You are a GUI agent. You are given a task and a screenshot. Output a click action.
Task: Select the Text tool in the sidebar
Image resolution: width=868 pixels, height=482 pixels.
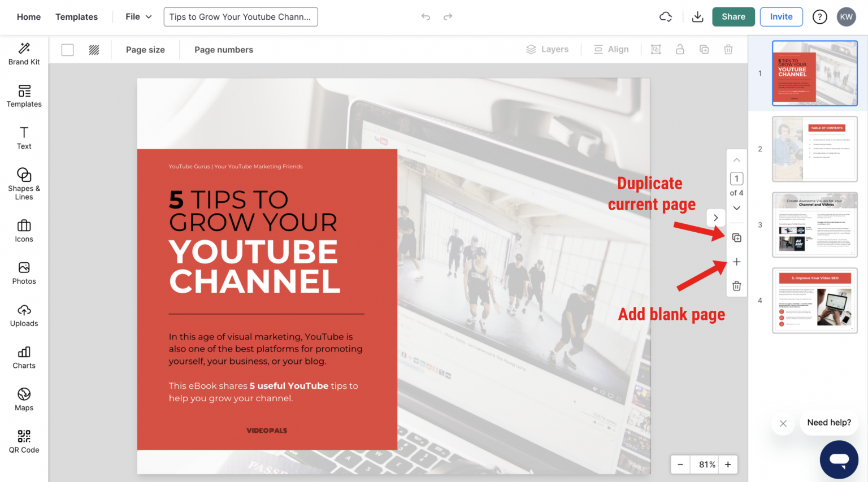point(24,138)
